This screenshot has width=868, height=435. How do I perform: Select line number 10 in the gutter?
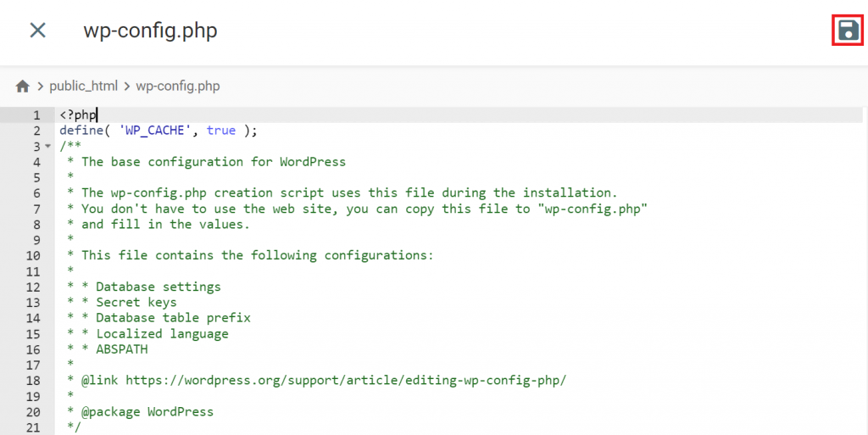[33, 255]
